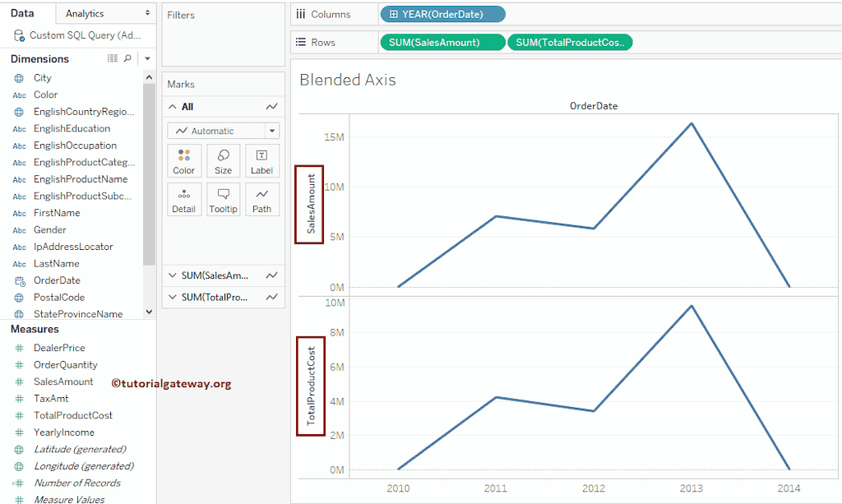Image resolution: width=842 pixels, height=504 pixels.
Task: Open the Label option on the Marks card
Action: point(261,160)
